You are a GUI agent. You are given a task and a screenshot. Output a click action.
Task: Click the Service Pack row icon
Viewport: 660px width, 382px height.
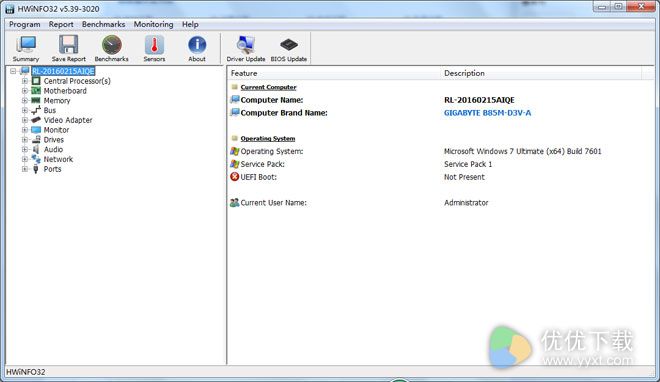click(234, 164)
